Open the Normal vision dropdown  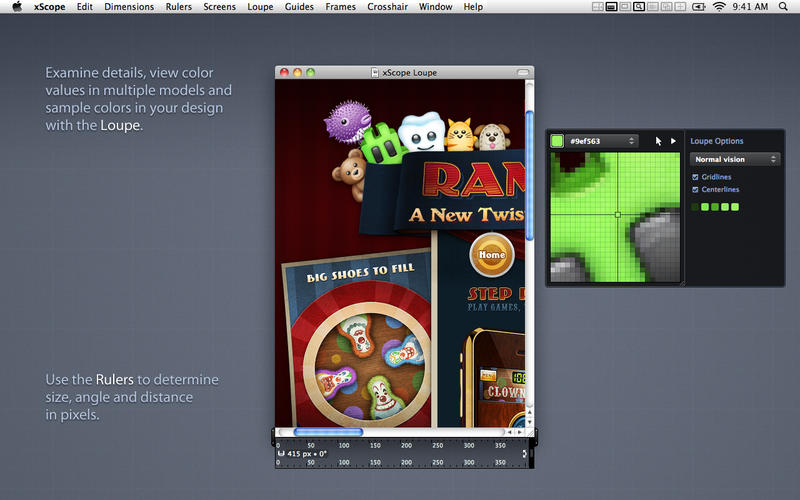click(x=735, y=159)
